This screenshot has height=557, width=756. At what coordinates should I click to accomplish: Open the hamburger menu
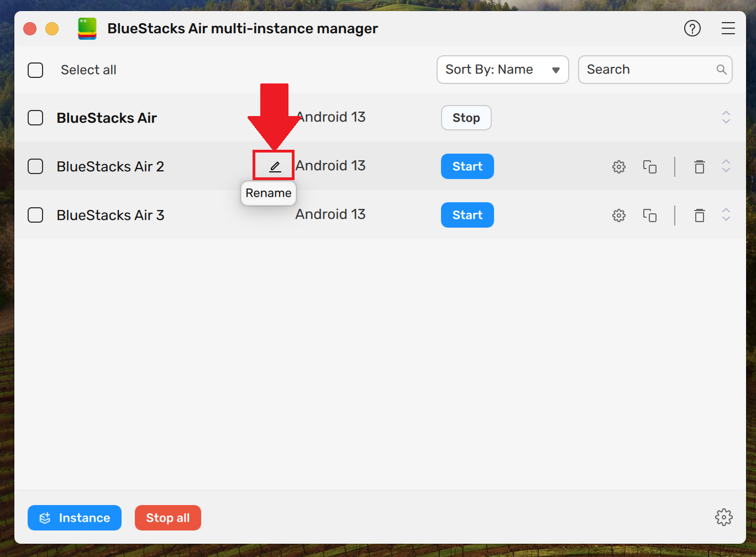728,28
